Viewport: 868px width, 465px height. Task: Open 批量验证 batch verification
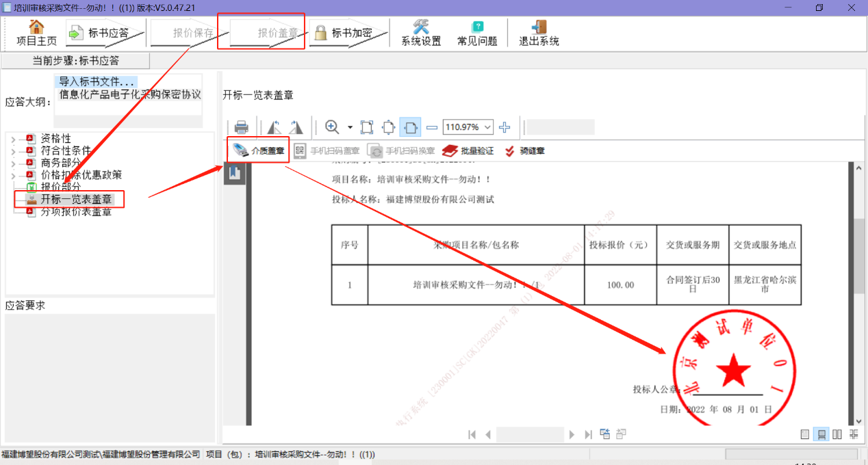click(x=468, y=150)
